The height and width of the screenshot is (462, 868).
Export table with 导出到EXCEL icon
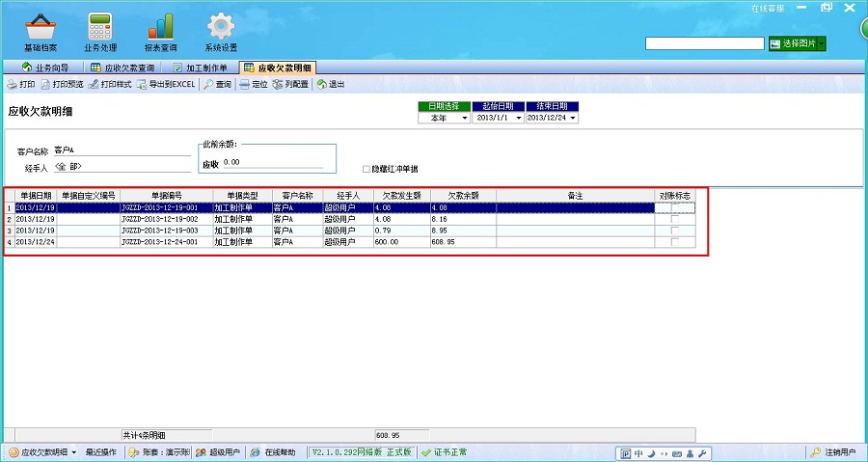166,85
